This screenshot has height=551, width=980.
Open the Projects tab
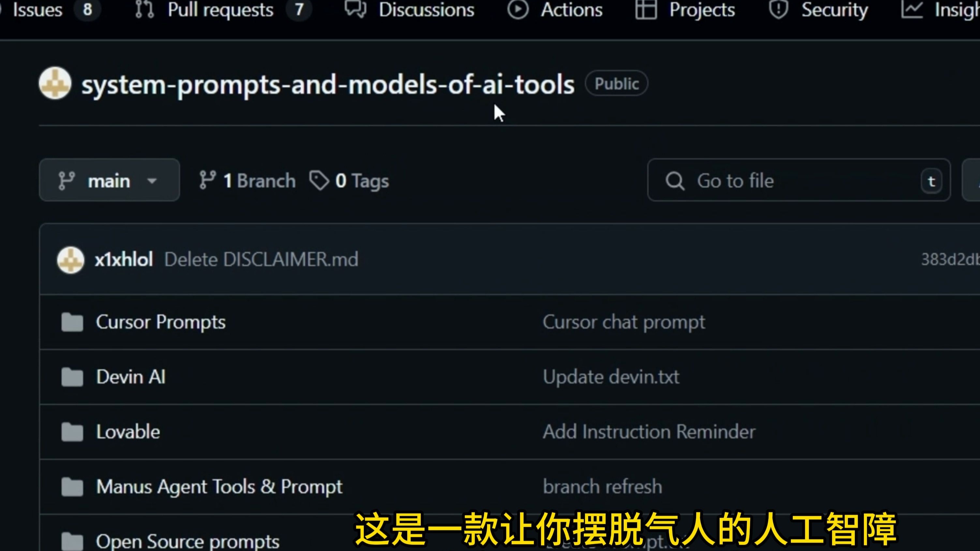[685, 10]
